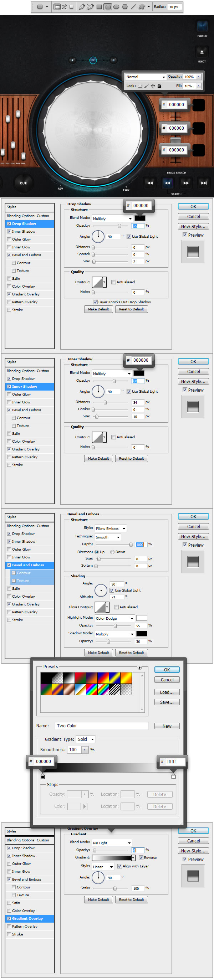
Task: Choose the Rectangle shape tool
Action: (x=99, y=7)
